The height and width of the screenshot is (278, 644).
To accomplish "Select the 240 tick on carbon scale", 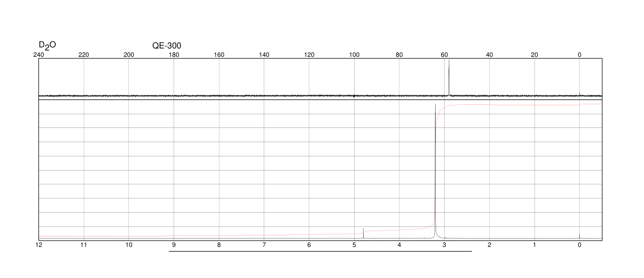I will click(39, 55).
